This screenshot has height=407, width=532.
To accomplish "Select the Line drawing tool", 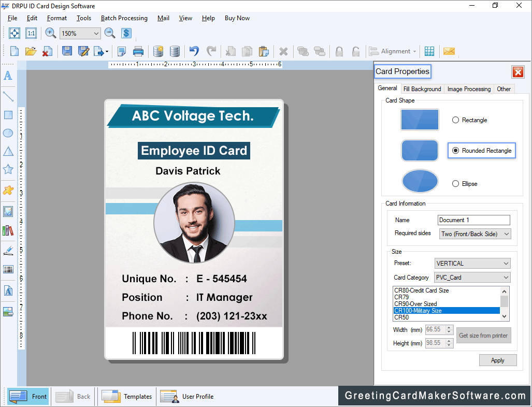I will tap(8, 97).
